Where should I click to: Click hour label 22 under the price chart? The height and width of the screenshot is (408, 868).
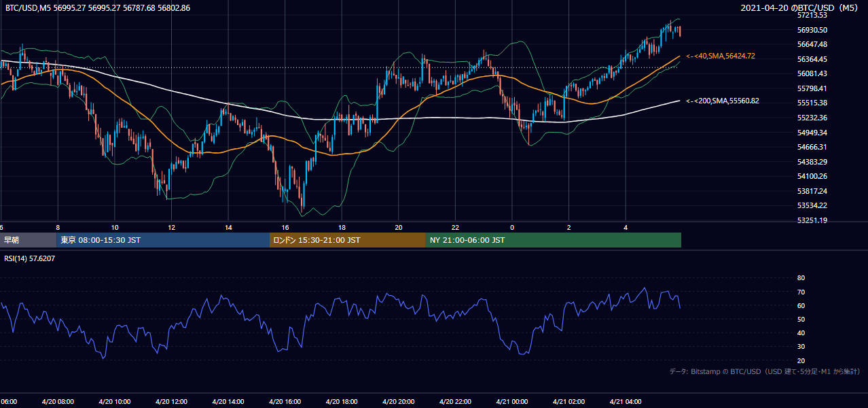pos(455,227)
